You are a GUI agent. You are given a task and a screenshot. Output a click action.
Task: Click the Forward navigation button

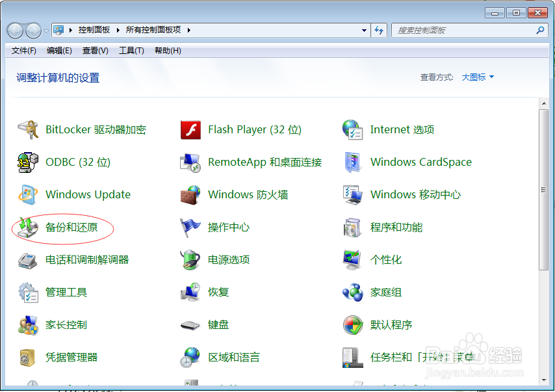[34, 31]
